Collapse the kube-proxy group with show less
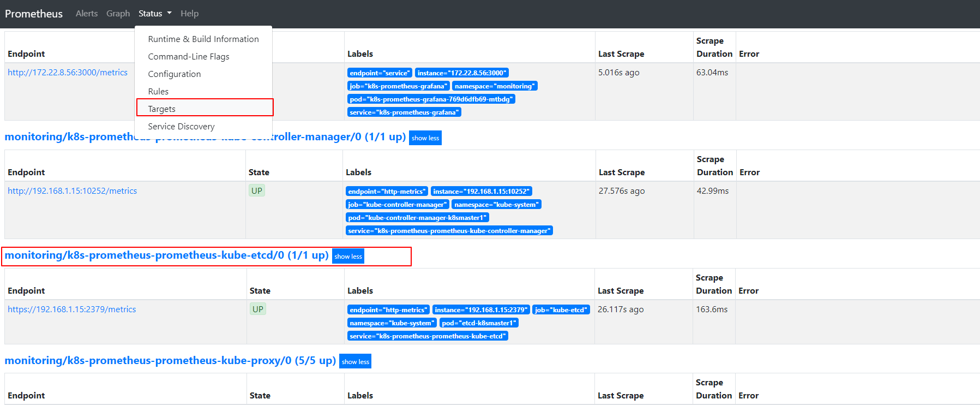The width and height of the screenshot is (980, 405). click(x=355, y=362)
